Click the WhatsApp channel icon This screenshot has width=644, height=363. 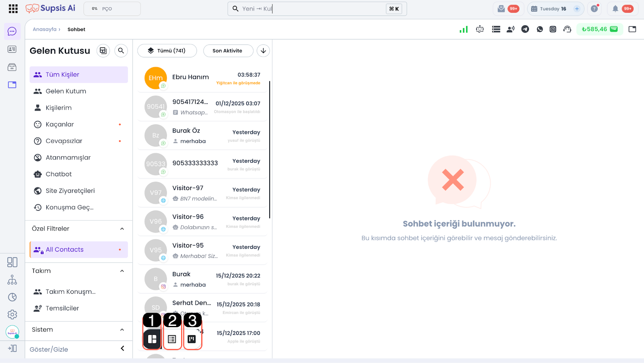[x=540, y=29]
